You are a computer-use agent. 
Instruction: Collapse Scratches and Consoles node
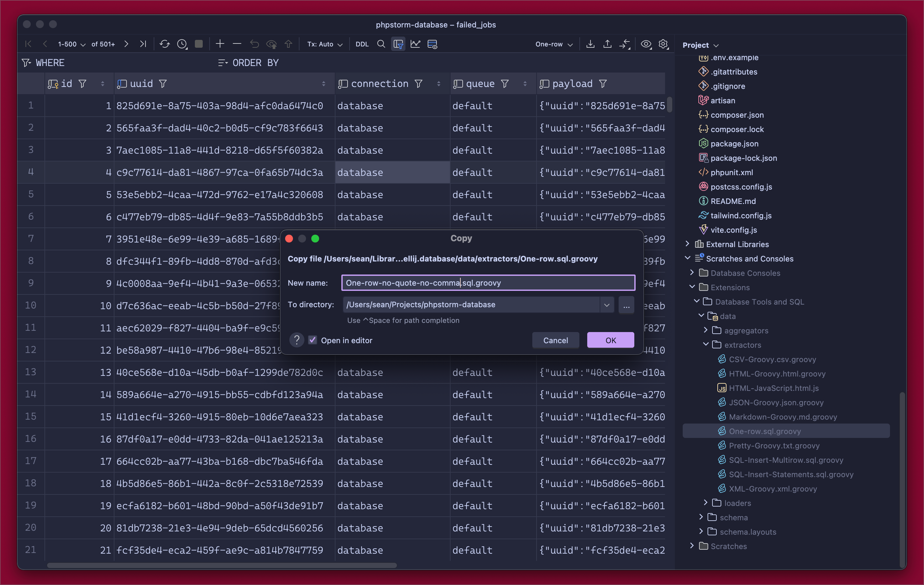tap(688, 258)
